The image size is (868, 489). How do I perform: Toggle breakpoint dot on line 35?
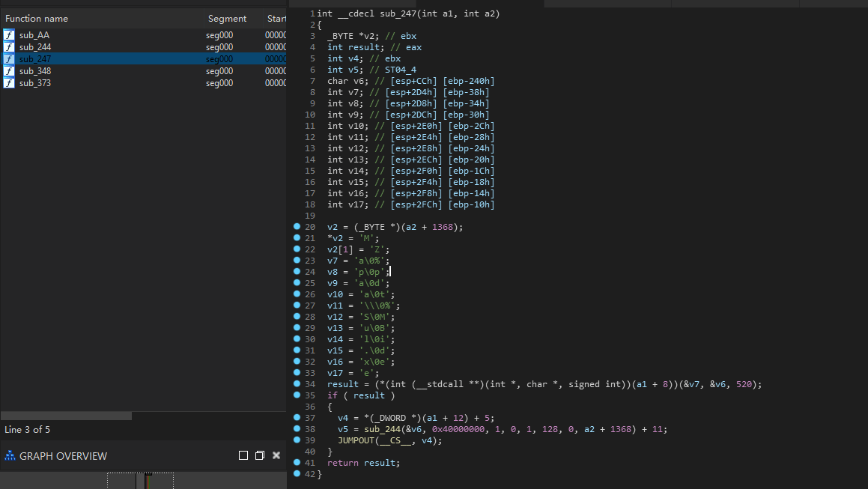pos(297,395)
